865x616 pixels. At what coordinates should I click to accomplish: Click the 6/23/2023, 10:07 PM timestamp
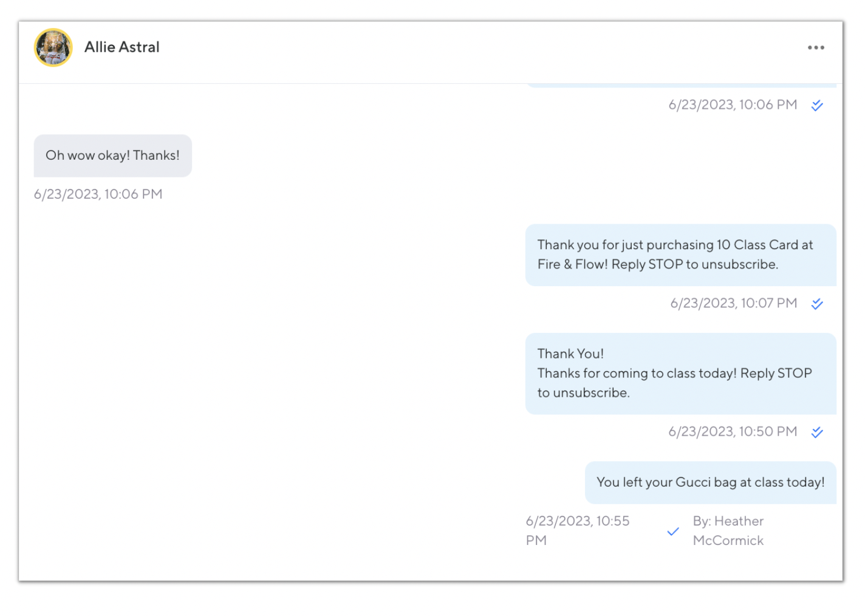click(x=733, y=303)
